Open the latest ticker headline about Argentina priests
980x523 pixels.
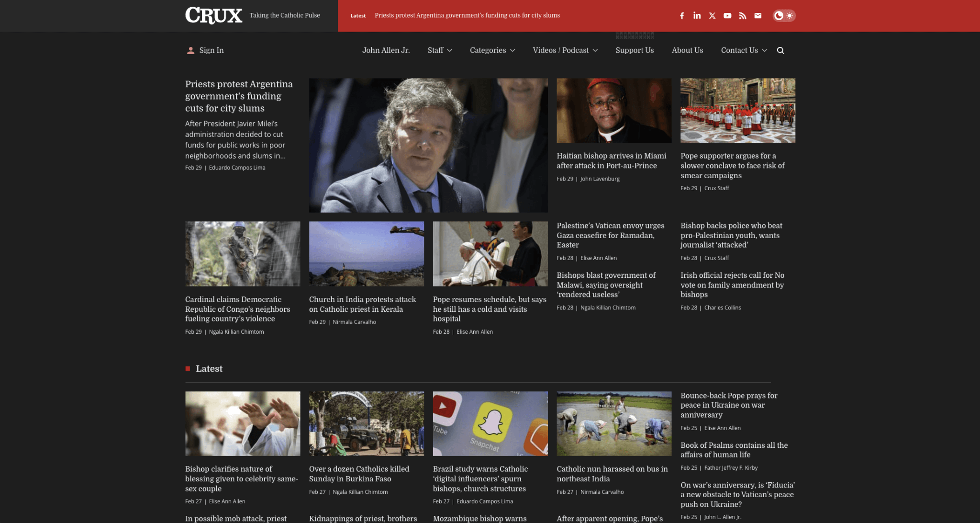click(467, 15)
